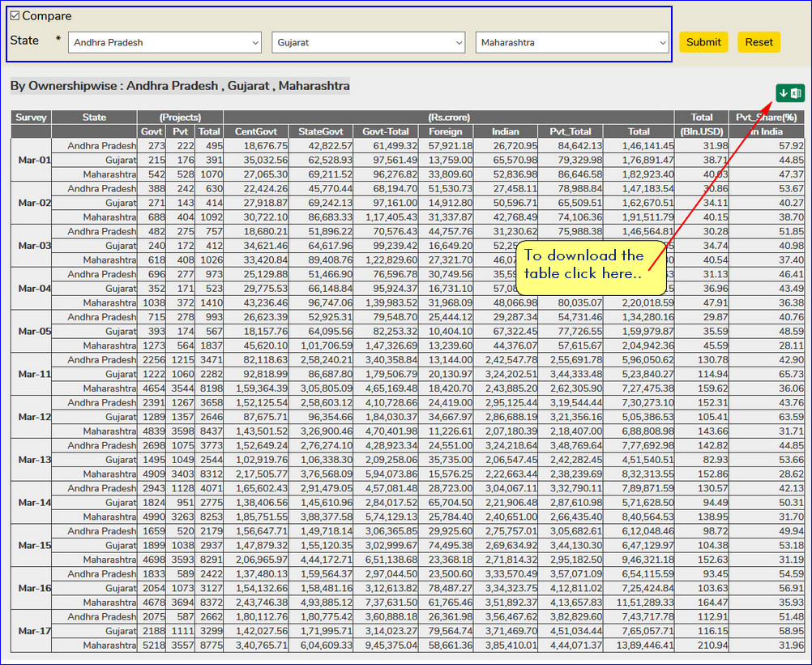
Task: Click the Pvt_Share(%) column header
Action: (766, 118)
